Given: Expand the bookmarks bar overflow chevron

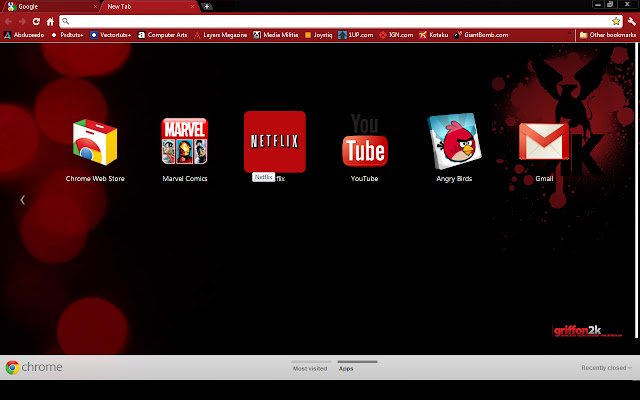Looking at the screenshot, I should coord(570,35).
